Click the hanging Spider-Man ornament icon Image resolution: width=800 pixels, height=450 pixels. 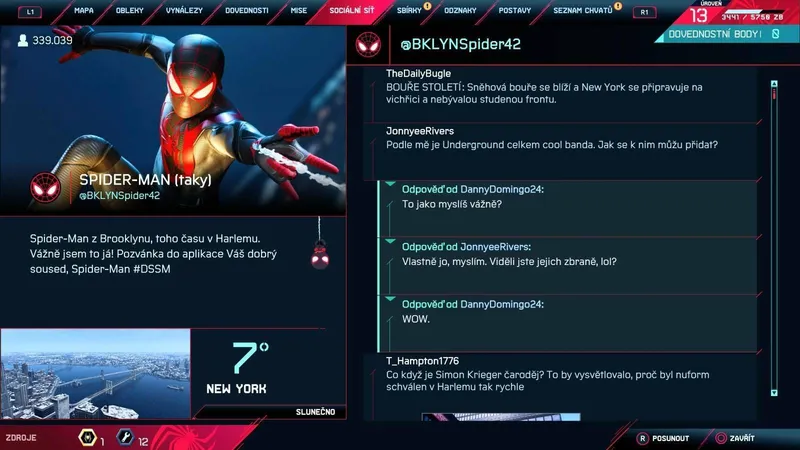point(320,257)
